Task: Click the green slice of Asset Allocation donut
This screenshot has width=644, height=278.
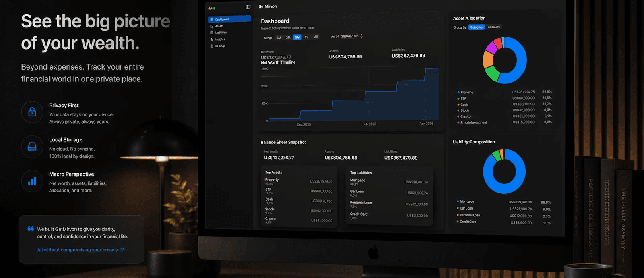Action: [x=492, y=74]
